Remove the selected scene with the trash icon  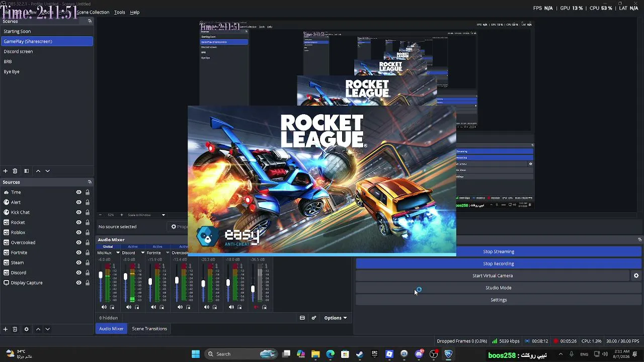[x=15, y=171]
